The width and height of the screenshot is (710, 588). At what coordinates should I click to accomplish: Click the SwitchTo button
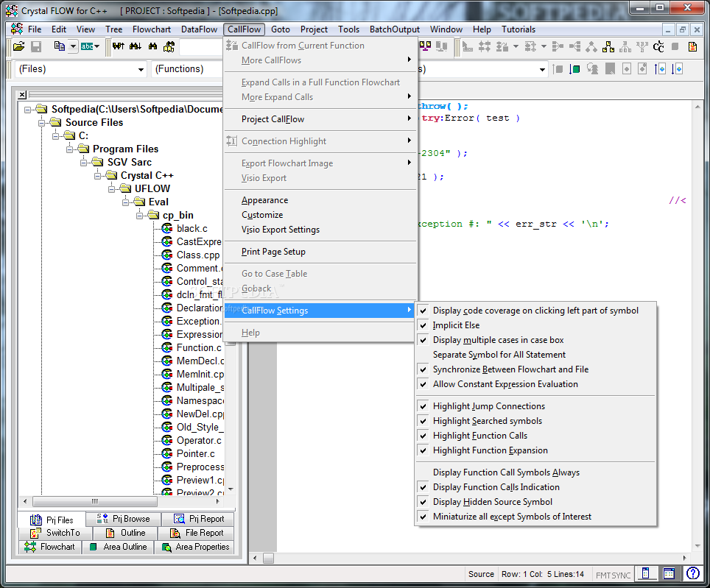point(55,533)
